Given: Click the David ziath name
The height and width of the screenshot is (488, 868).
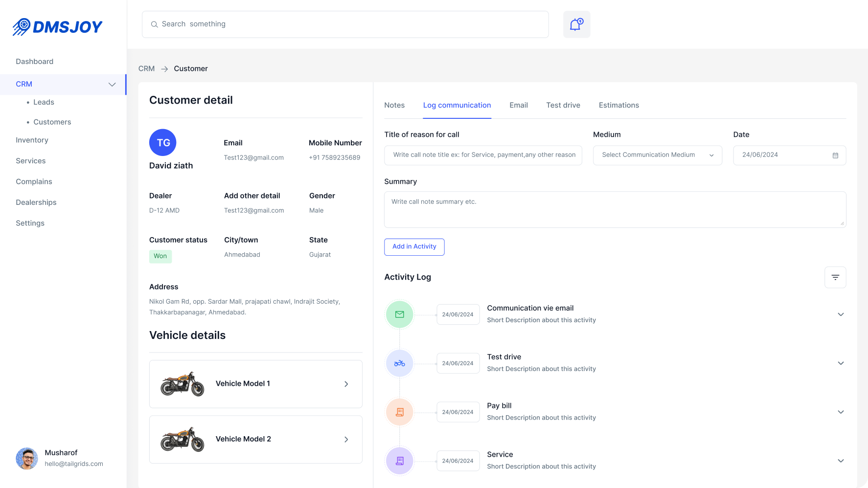Looking at the screenshot, I should (171, 166).
